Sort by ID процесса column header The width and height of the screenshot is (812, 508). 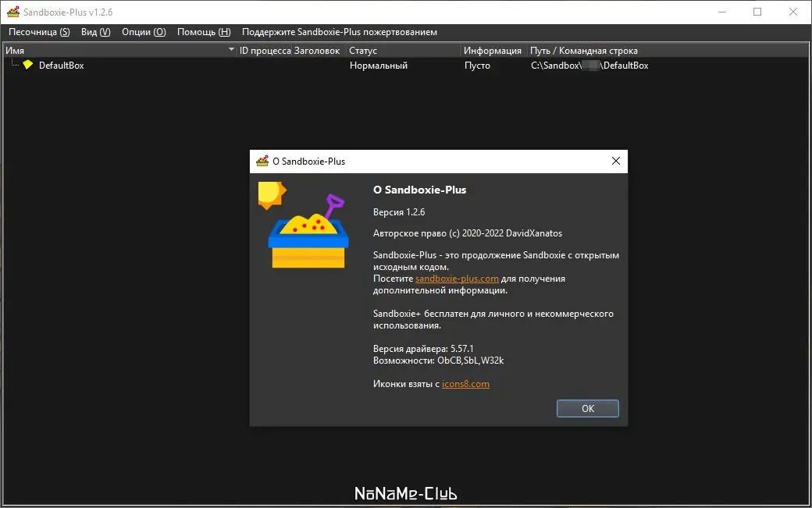(265, 51)
